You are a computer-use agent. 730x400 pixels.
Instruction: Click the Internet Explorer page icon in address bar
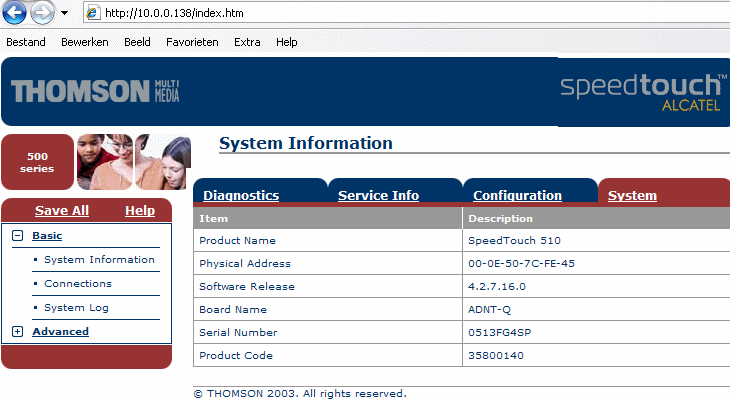[x=92, y=13]
